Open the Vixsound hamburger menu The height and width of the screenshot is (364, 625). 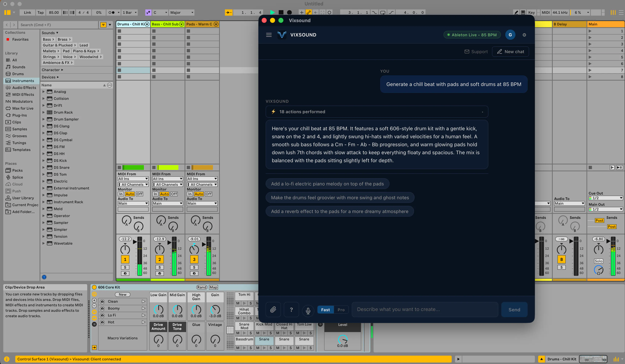coord(269,35)
